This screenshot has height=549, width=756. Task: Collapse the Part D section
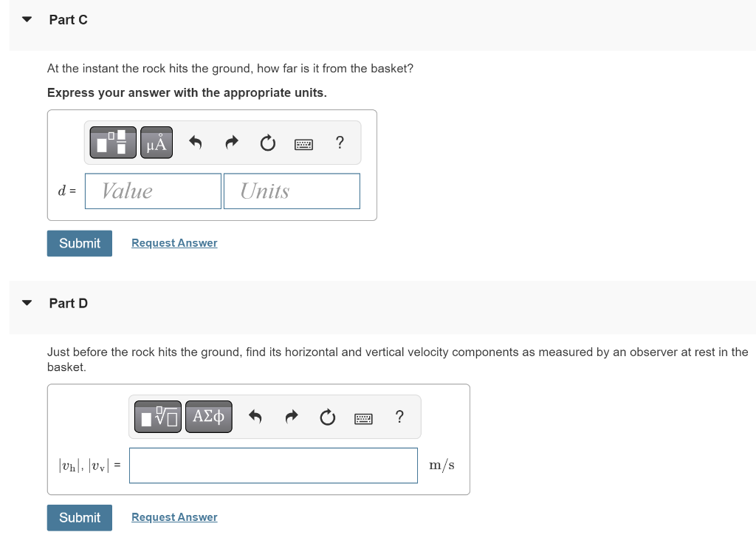(x=27, y=304)
